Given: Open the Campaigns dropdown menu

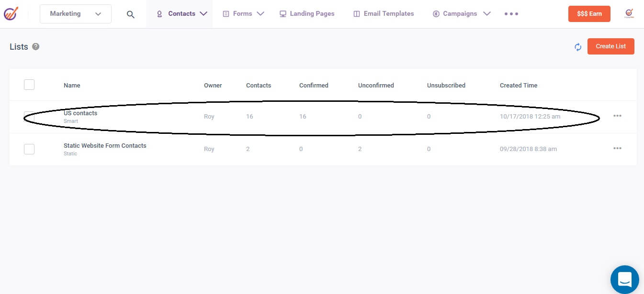Looking at the screenshot, I should tap(461, 14).
